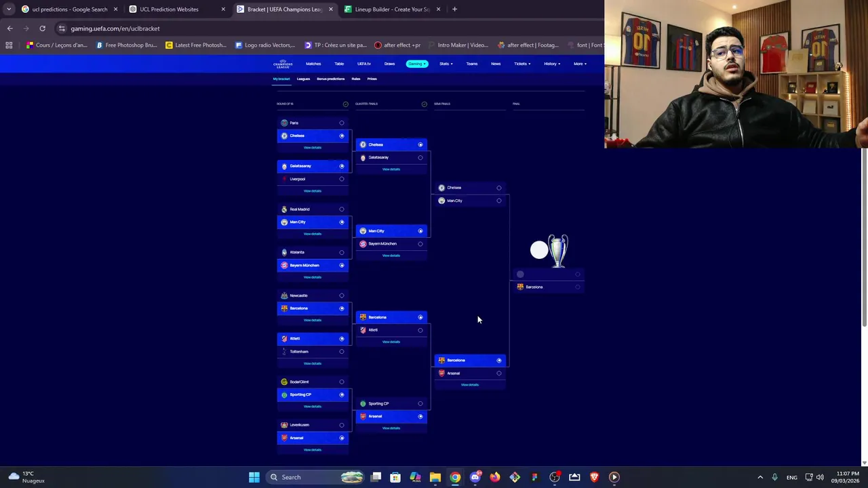Click the Champions League logo in the header
The image size is (868, 488).
click(x=283, y=64)
